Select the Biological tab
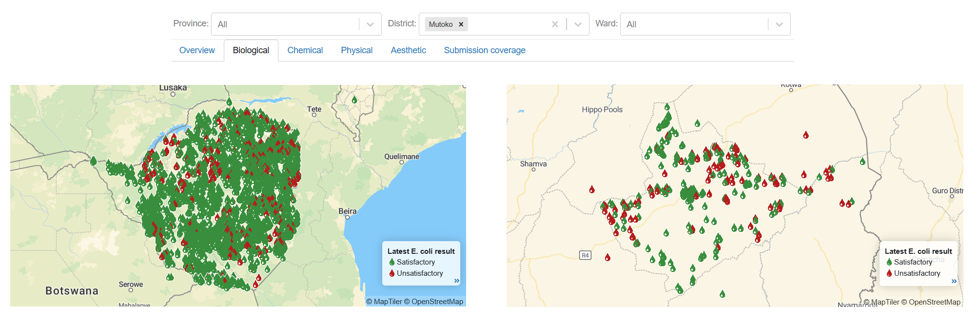The image size is (980, 328). pyautogui.click(x=251, y=50)
